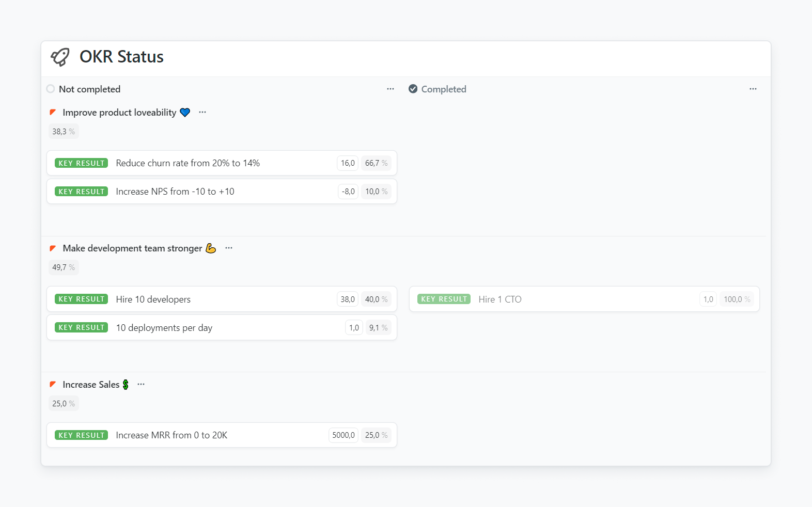This screenshot has height=507, width=812.
Task: Edit the -8,0 value for Increase NPS
Action: click(348, 192)
